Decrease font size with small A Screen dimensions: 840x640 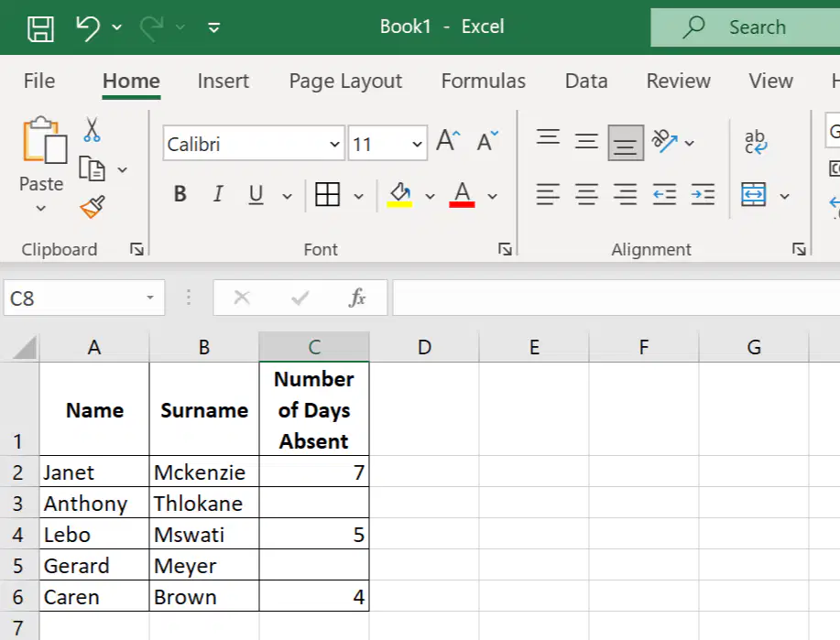pos(487,141)
